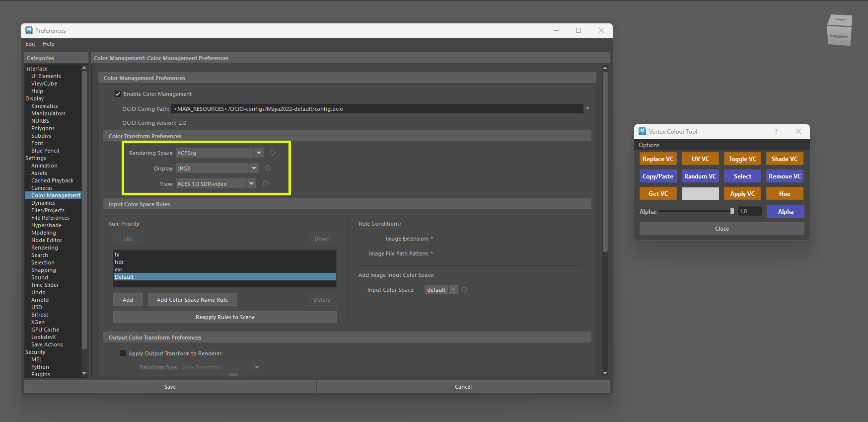Open the Options menu in Vertex Colour Tool
The height and width of the screenshot is (422, 868).
(649, 145)
